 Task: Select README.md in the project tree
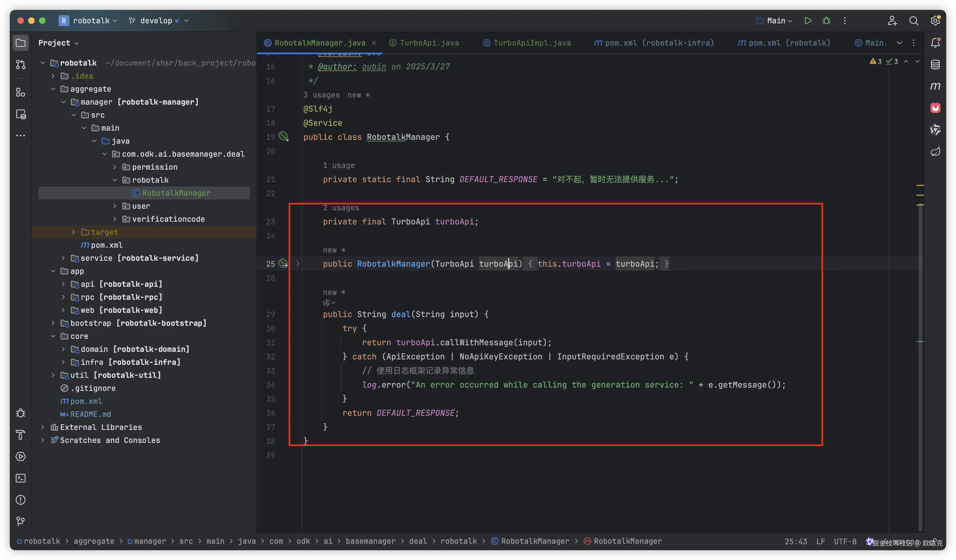[90, 414]
